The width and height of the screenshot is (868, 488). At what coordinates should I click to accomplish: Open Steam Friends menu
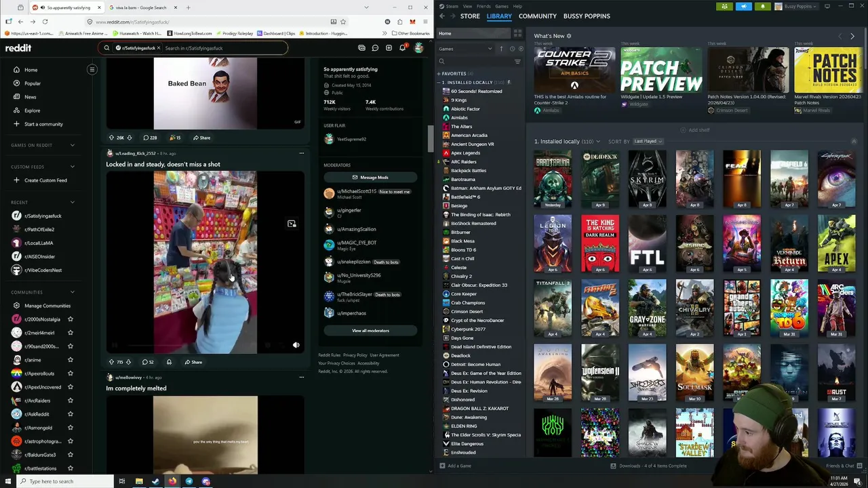click(484, 6)
